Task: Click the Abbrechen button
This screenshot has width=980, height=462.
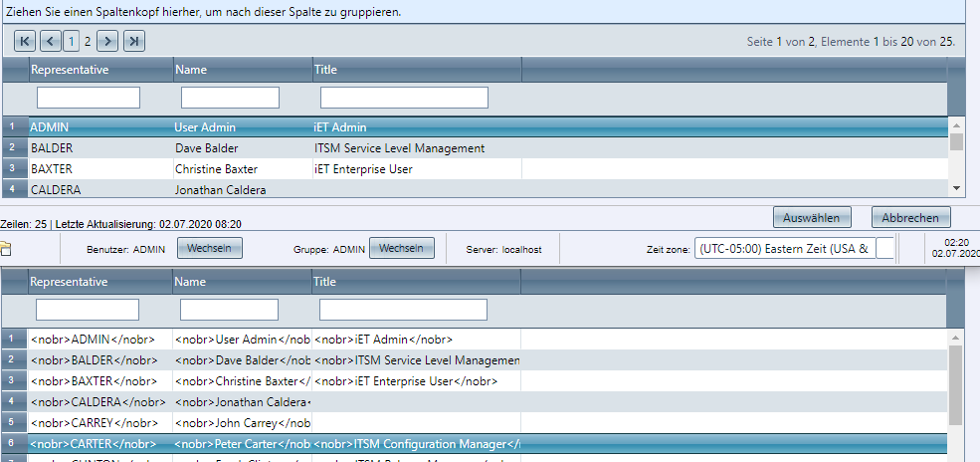Action: pos(910,218)
